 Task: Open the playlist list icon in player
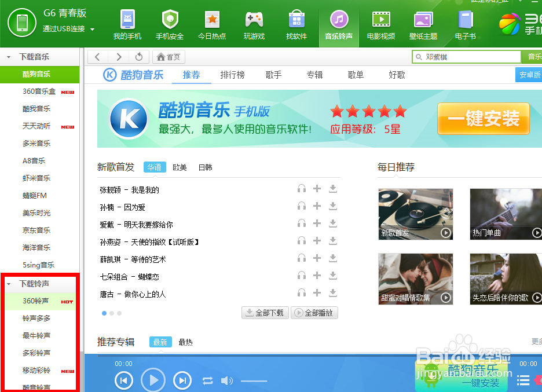pyautogui.click(x=523, y=380)
